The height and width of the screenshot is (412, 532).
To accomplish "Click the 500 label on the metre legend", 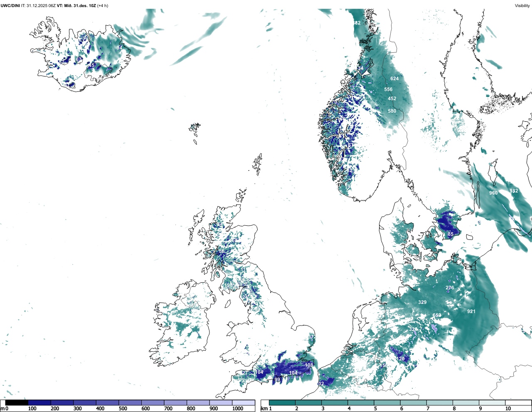I will (x=123, y=409).
